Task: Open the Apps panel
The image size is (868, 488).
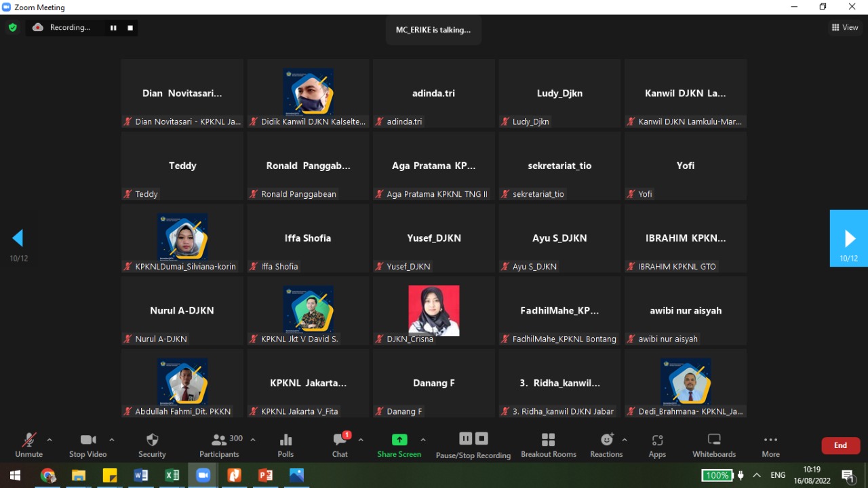Action: tap(656, 445)
